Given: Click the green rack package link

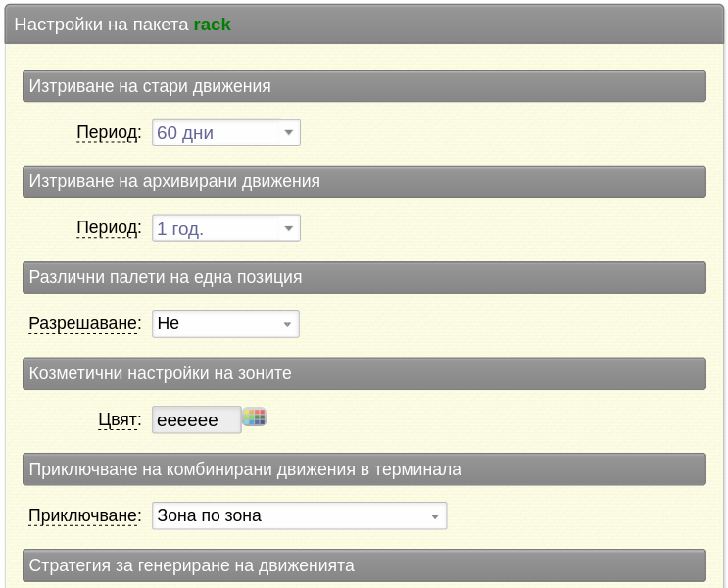Looking at the screenshot, I should (x=213, y=24).
